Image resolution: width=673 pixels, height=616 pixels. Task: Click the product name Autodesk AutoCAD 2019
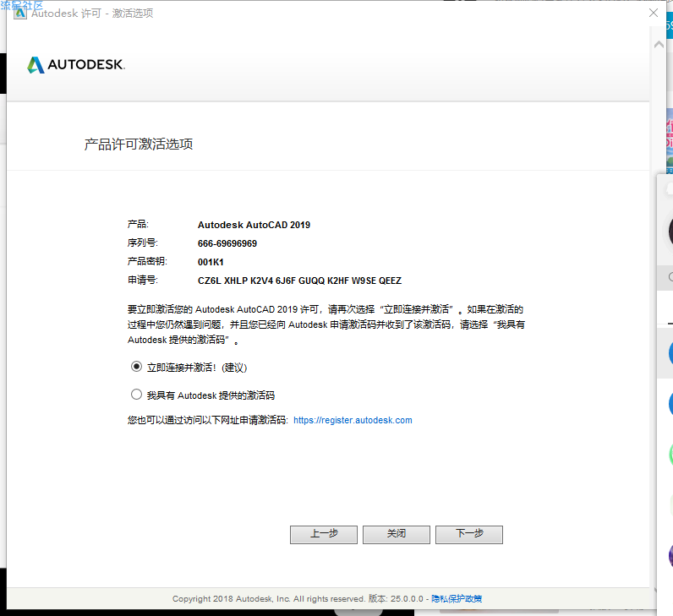[254, 225]
